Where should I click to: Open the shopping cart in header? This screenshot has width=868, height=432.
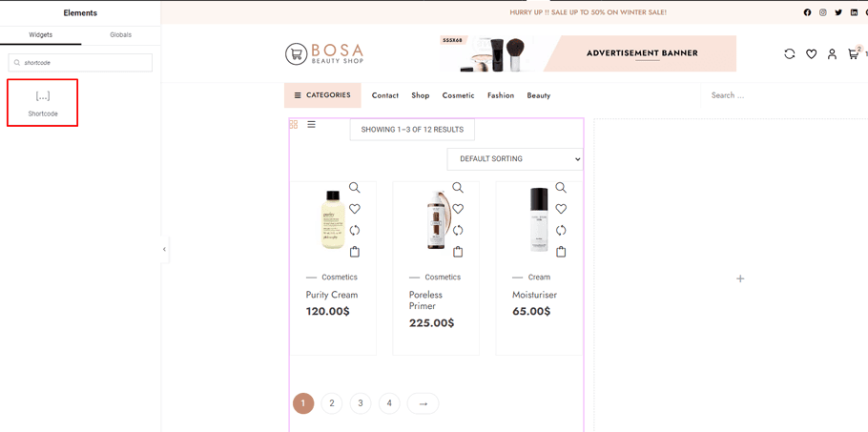[x=853, y=54]
